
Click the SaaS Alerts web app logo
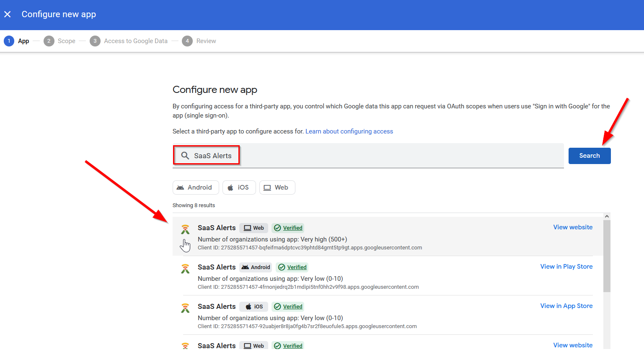tap(186, 229)
